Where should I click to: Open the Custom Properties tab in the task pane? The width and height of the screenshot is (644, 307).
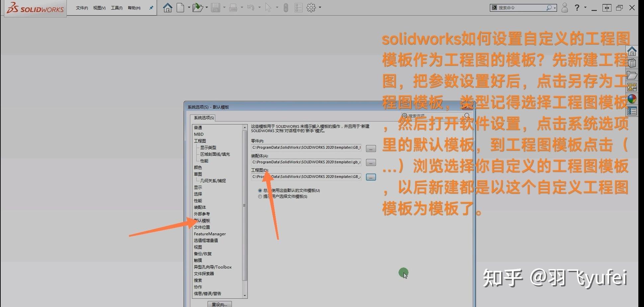632,111
